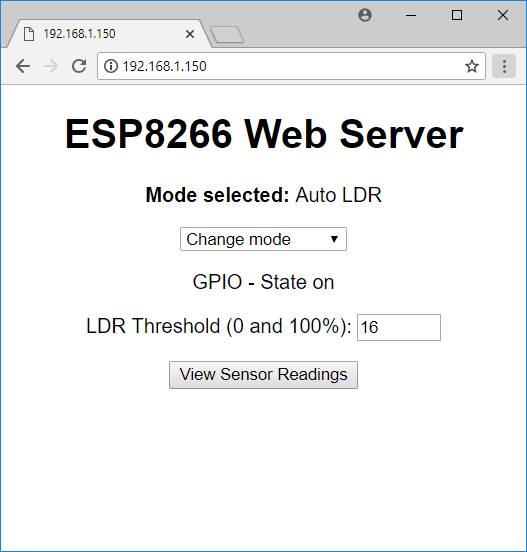The width and height of the screenshot is (527, 552).
Task: Click the Mode selected Auto LDR text
Action: [x=264, y=195]
